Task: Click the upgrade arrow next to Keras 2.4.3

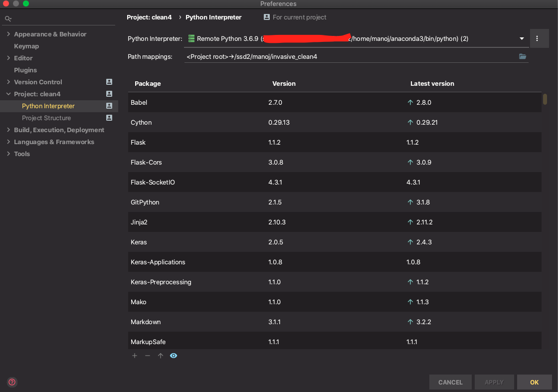Action: click(x=410, y=242)
